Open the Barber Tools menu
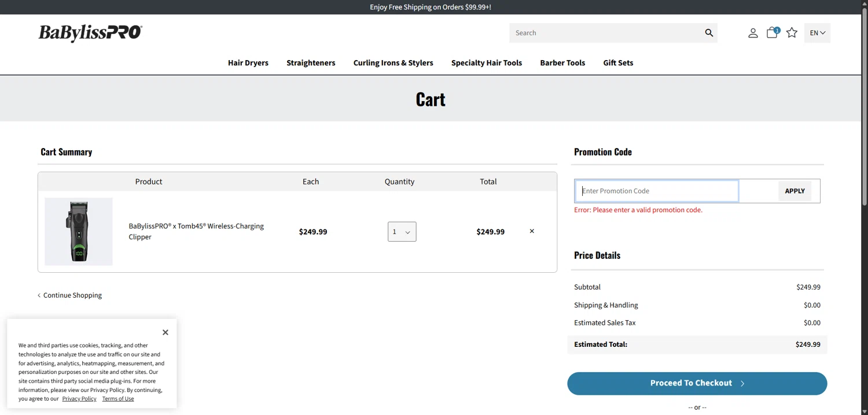The width and height of the screenshot is (868, 415). click(x=562, y=63)
